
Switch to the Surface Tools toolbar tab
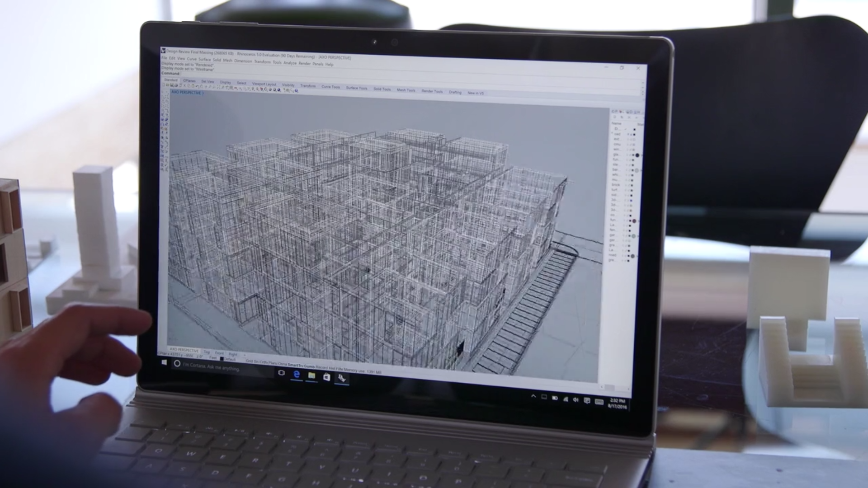pos(357,88)
